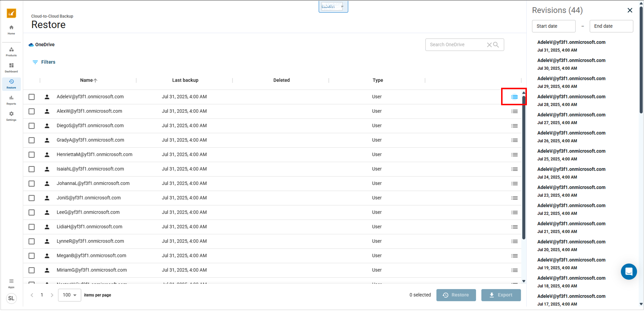Open revisions list for LynneR
Viewport: 644px width, 312px height.
[x=514, y=241]
